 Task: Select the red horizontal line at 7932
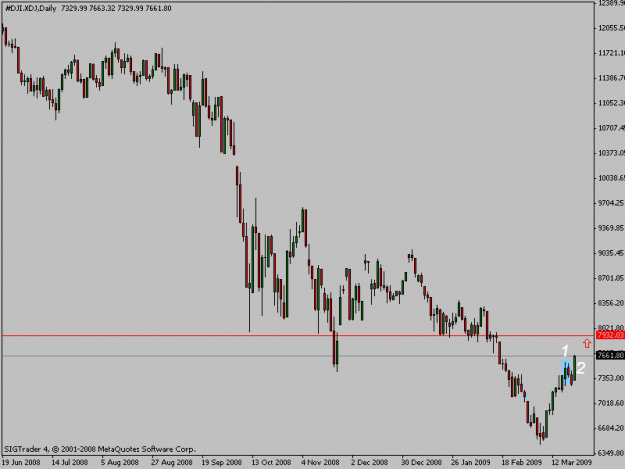click(x=298, y=336)
